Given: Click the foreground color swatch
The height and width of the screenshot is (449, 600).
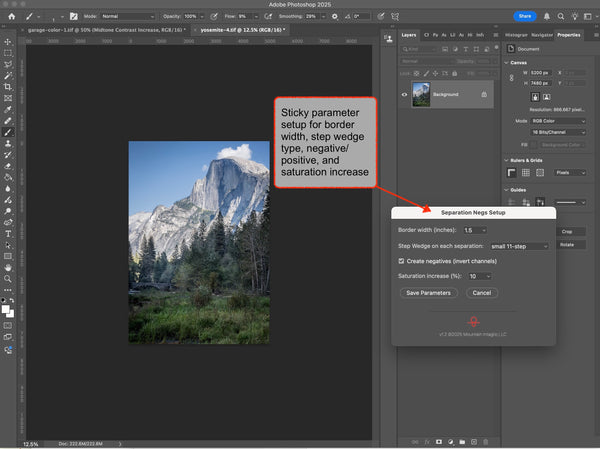Looking at the screenshot, I should (x=6, y=308).
